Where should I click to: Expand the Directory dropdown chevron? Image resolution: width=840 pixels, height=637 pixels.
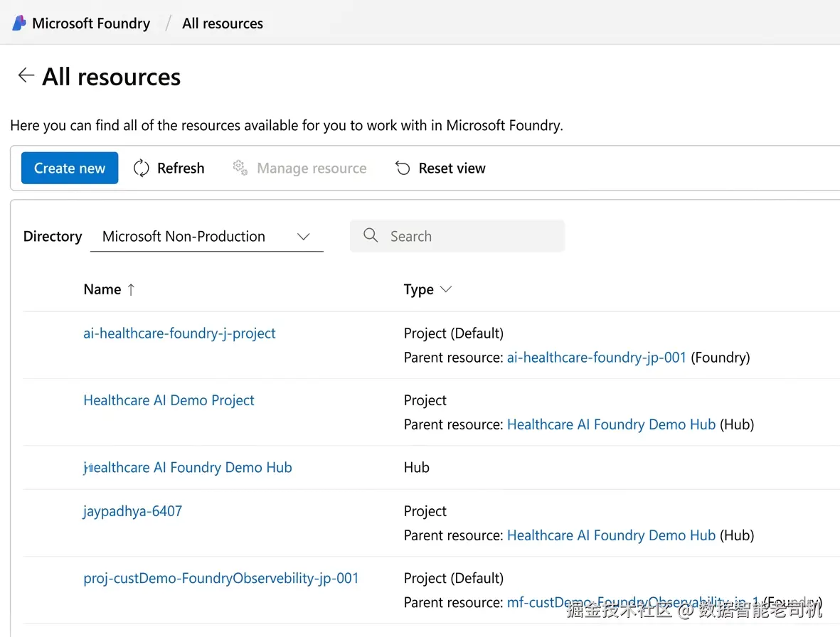[x=304, y=237]
